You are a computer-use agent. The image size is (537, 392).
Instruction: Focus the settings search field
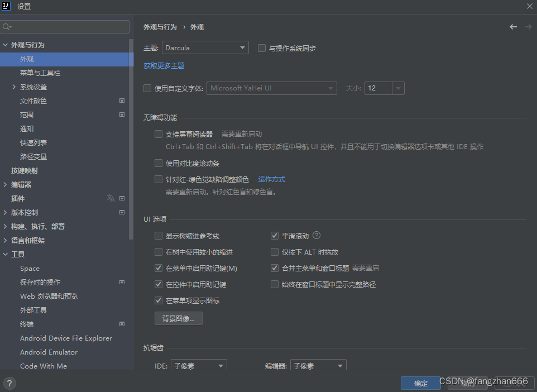click(65, 27)
